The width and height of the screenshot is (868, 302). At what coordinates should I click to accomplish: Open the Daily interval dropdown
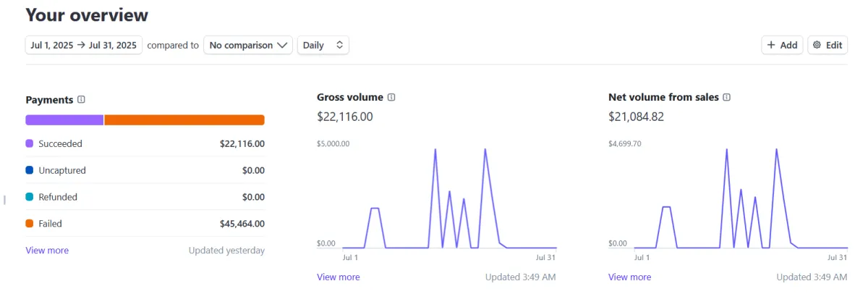[323, 45]
